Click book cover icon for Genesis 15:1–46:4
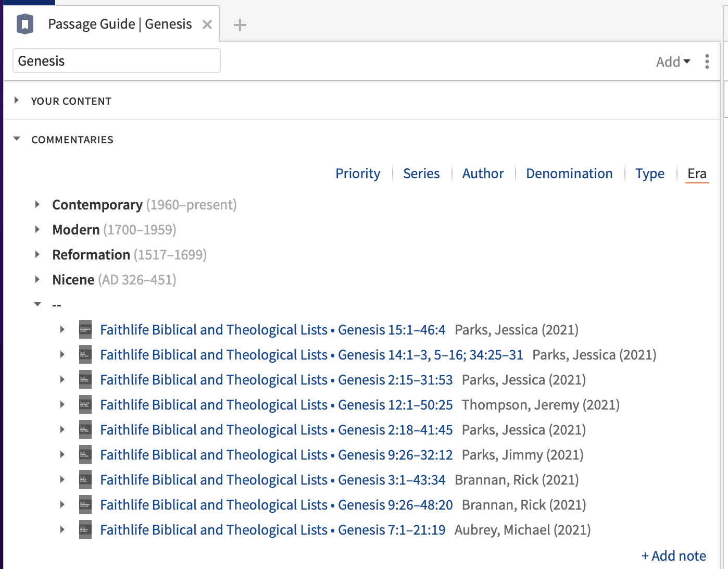Screen dimensions: 728x569 coord(85,329)
